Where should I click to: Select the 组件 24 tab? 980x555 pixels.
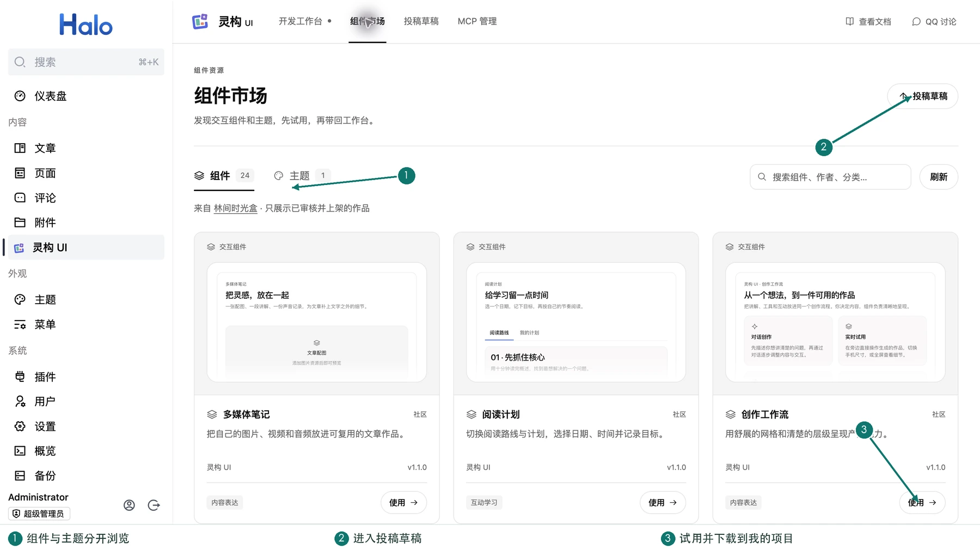tap(224, 176)
